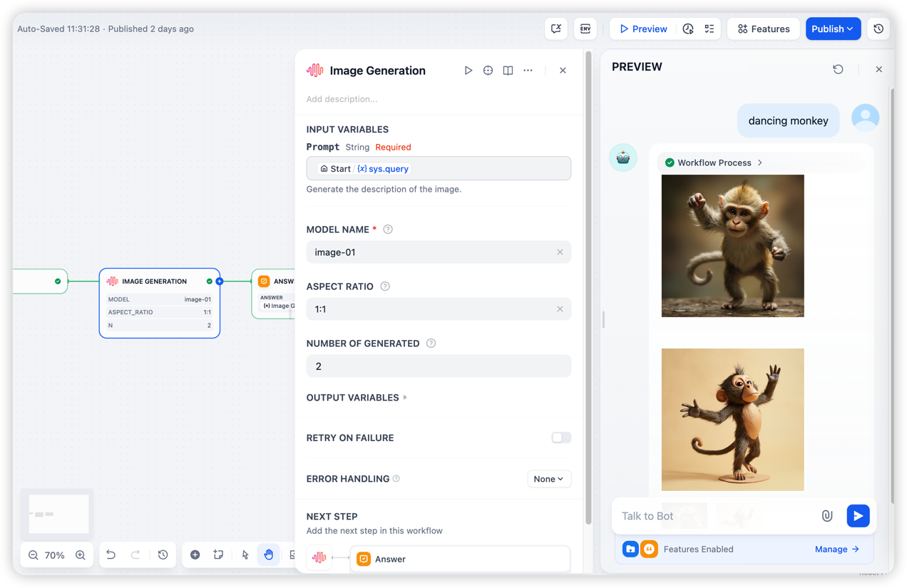Image resolution: width=907 pixels, height=588 pixels.
Task: Restart the preview conversation
Action: click(x=838, y=69)
